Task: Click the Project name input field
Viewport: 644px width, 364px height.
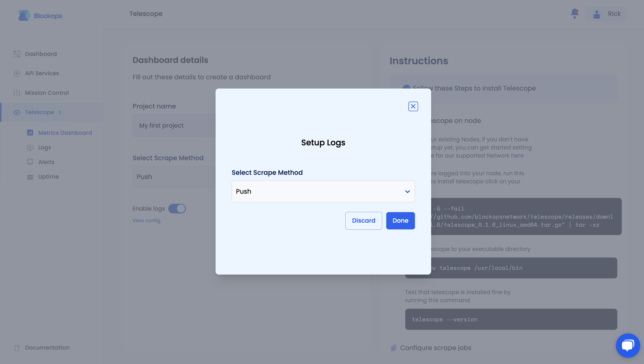Action: click(174, 126)
